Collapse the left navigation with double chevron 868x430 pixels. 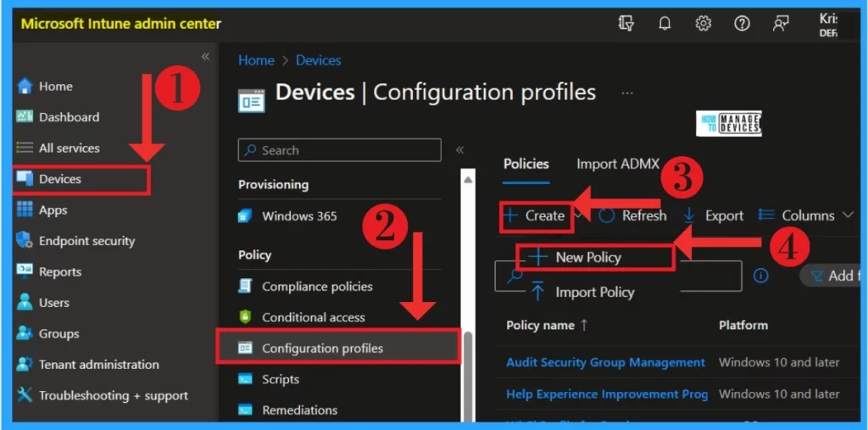coord(205,57)
